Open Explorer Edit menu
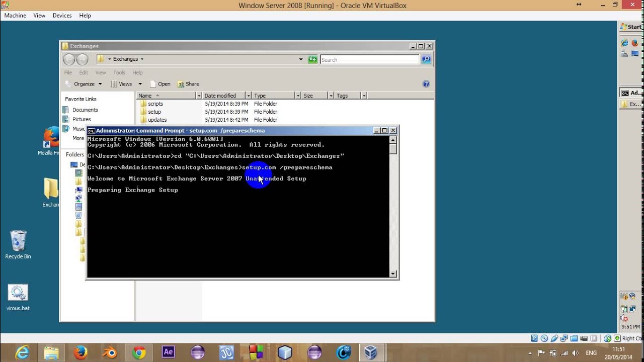 tap(84, 72)
